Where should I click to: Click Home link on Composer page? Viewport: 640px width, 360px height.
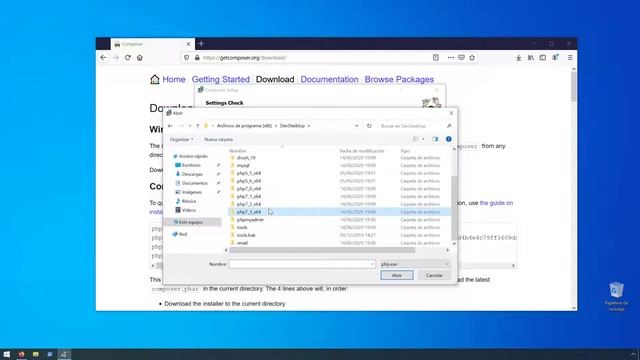pyautogui.click(x=173, y=79)
